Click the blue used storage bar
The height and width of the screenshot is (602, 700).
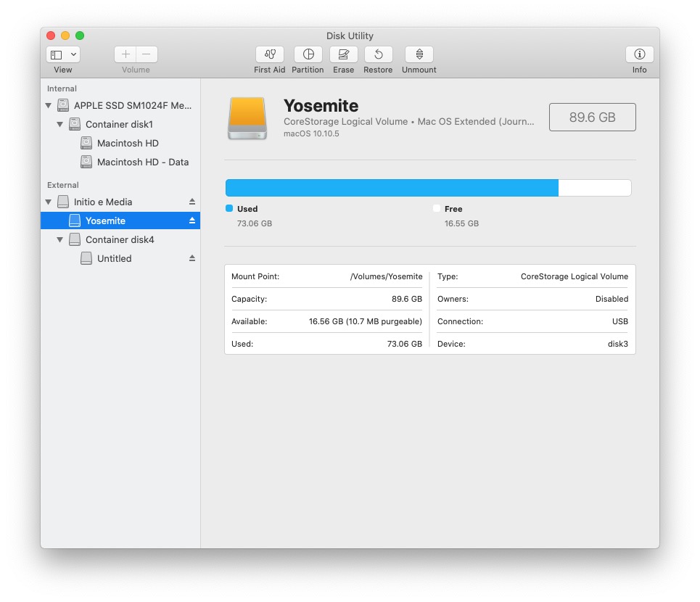click(x=392, y=188)
